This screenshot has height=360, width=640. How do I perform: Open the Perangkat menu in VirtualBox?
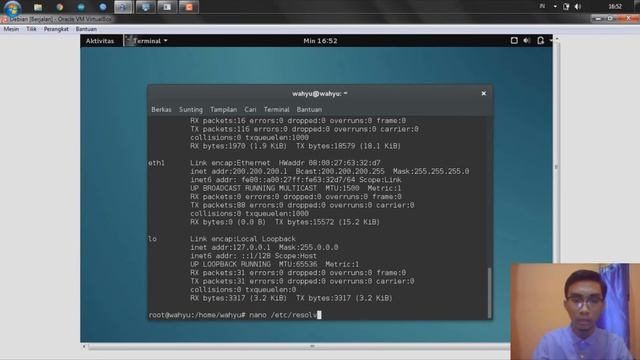(x=56, y=29)
